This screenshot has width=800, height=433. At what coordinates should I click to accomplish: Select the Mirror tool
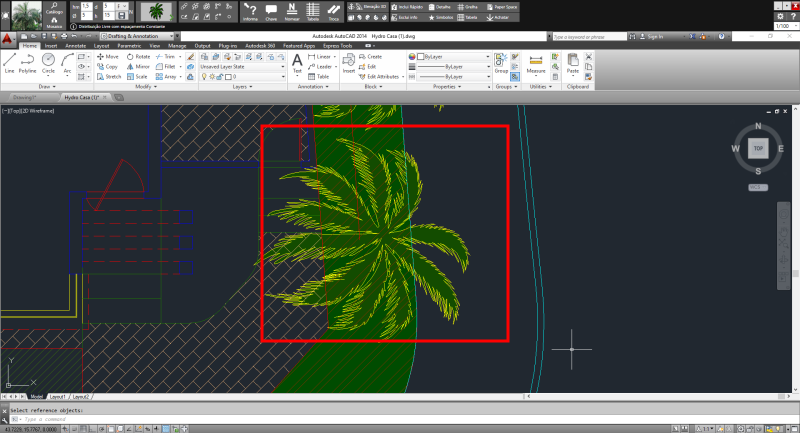point(138,67)
